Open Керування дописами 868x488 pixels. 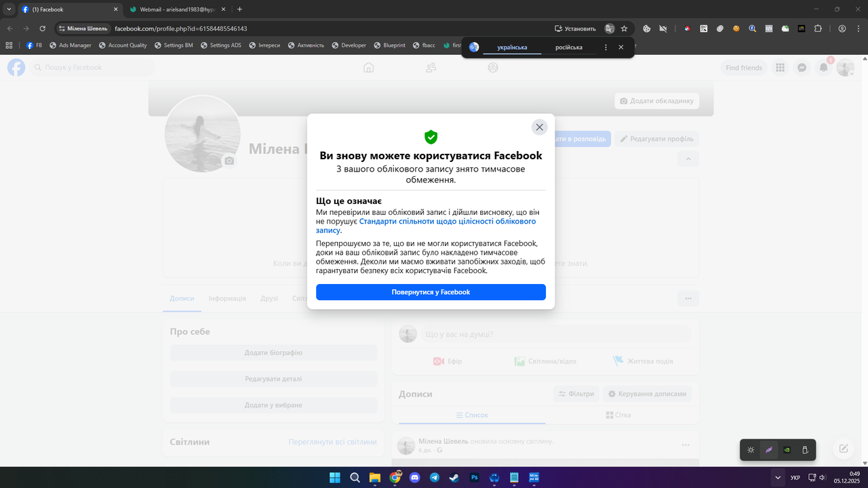647,394
